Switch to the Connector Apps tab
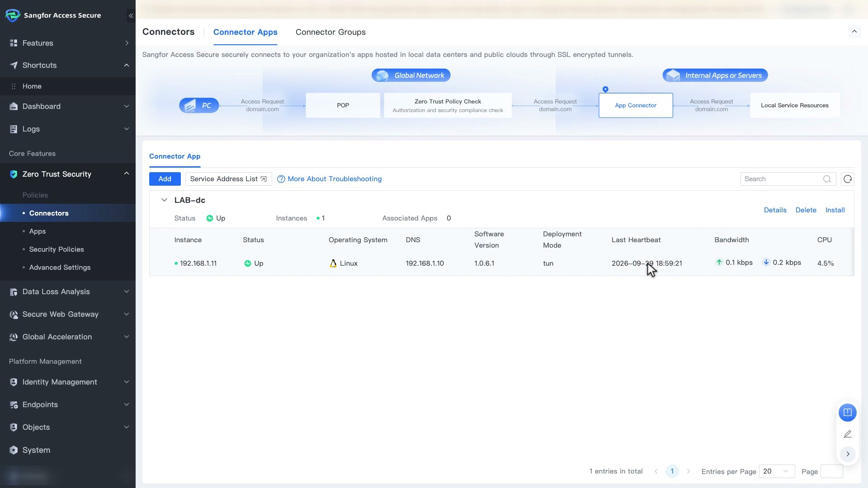The width and height of the screenshot is (868, 488). point(245,32)
